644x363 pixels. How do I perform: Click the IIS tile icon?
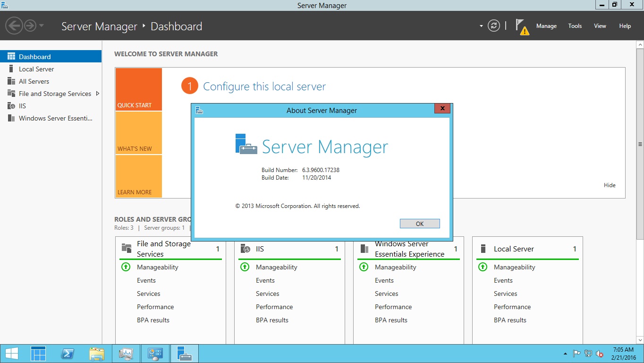click(246, 249)
